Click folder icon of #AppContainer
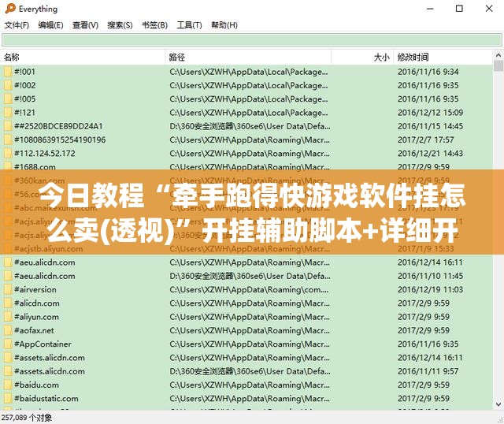 click(8, 344)
